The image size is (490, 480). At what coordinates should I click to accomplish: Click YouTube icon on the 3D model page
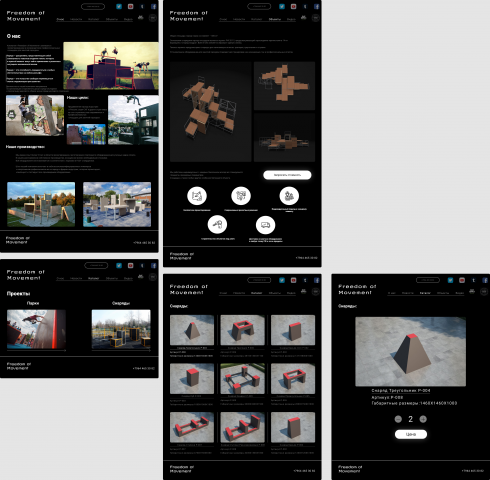point(293,6)
